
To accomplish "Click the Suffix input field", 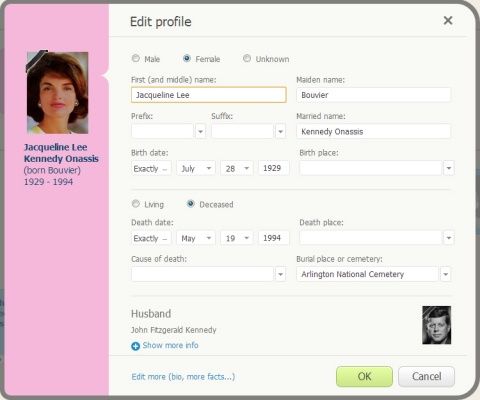I will 242,132.
